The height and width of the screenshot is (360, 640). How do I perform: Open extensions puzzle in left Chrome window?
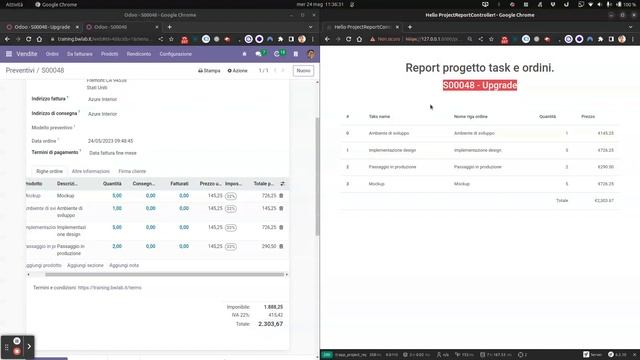coord(280,39)
